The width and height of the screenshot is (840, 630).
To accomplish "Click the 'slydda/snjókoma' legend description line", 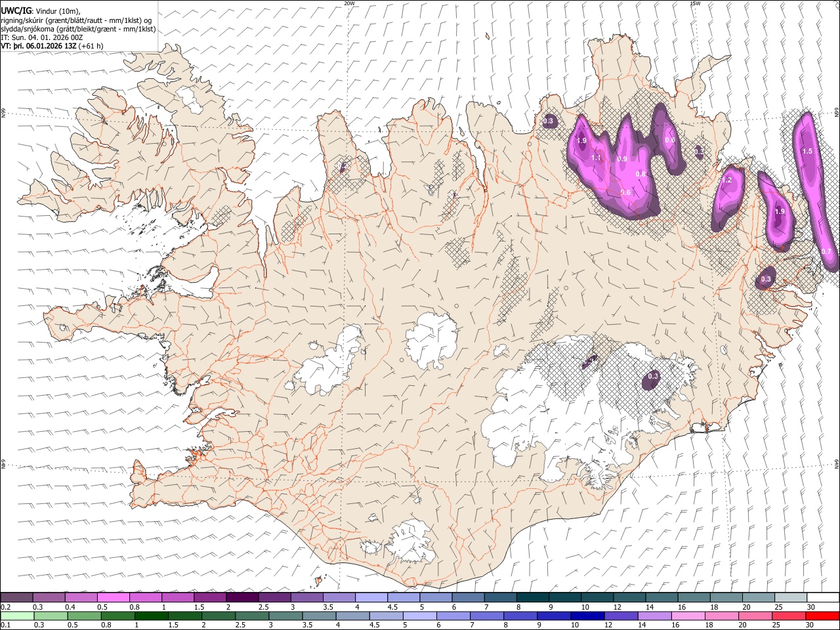I will (78, 29).
